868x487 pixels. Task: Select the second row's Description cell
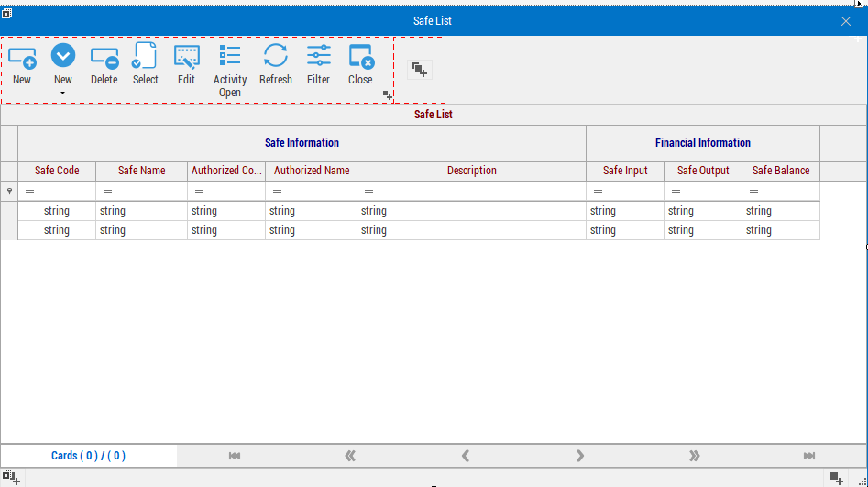tap(472, 230)
